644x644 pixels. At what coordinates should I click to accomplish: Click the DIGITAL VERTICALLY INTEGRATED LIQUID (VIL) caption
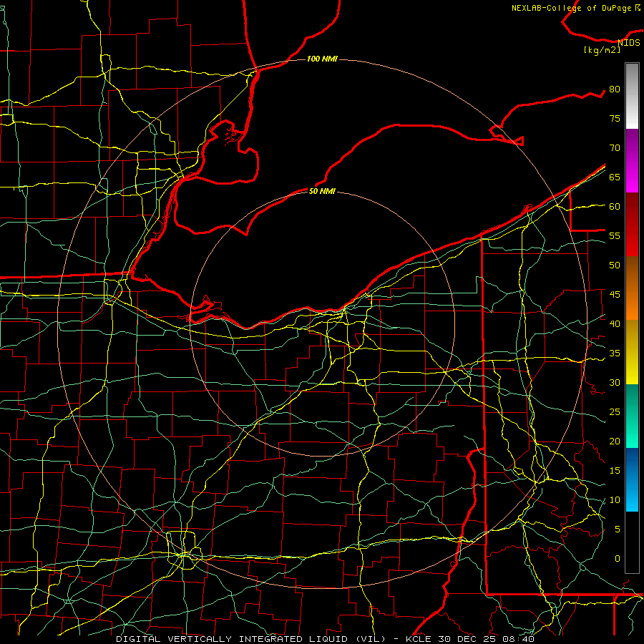coord(252,639)
